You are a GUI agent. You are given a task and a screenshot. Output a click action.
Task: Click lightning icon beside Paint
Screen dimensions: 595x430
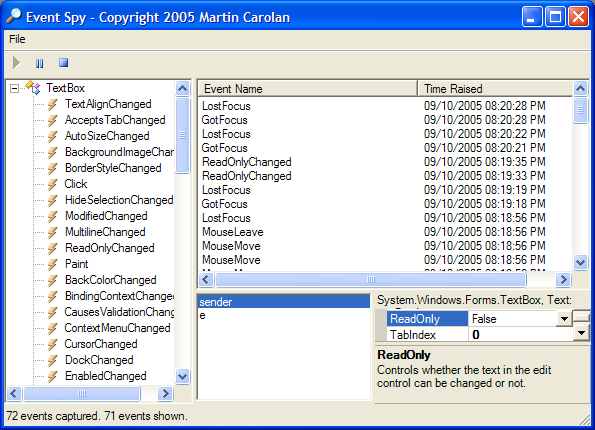(x=53, y=264)
